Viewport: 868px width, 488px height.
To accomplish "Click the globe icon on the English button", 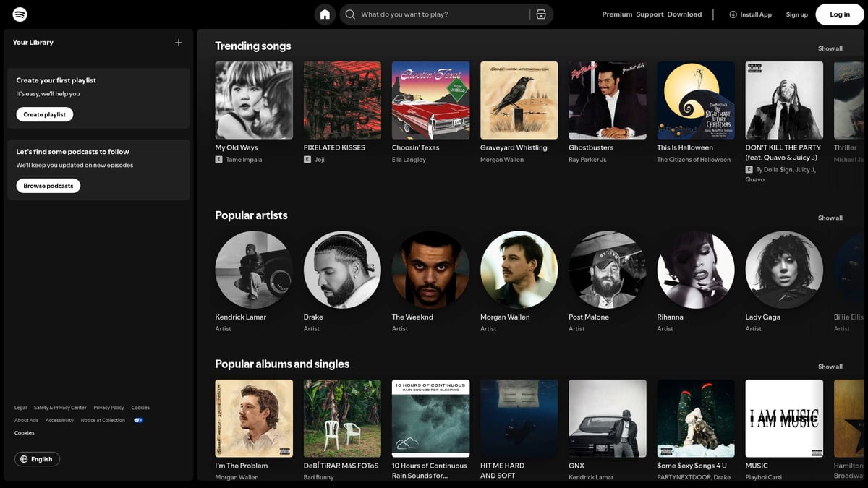I will click(x=24, y=458).
